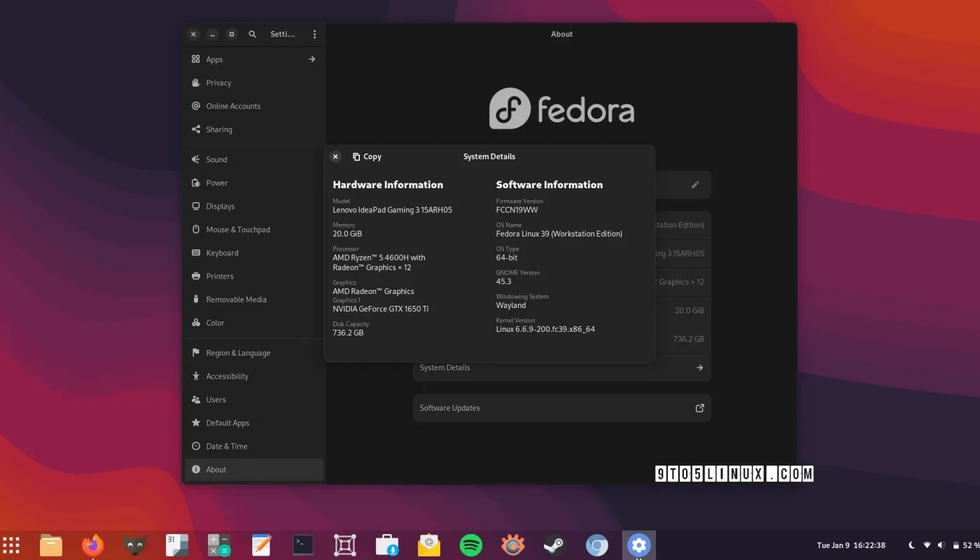The height and width of the screenshot is (560, 980).
Task: Close the System Details dialog
Action: click(x=335, y=157)
